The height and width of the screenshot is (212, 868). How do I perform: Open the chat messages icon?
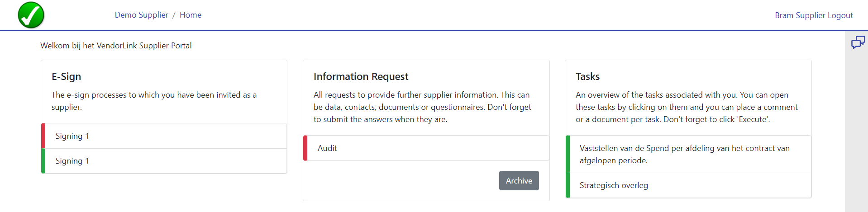point(858,42)
